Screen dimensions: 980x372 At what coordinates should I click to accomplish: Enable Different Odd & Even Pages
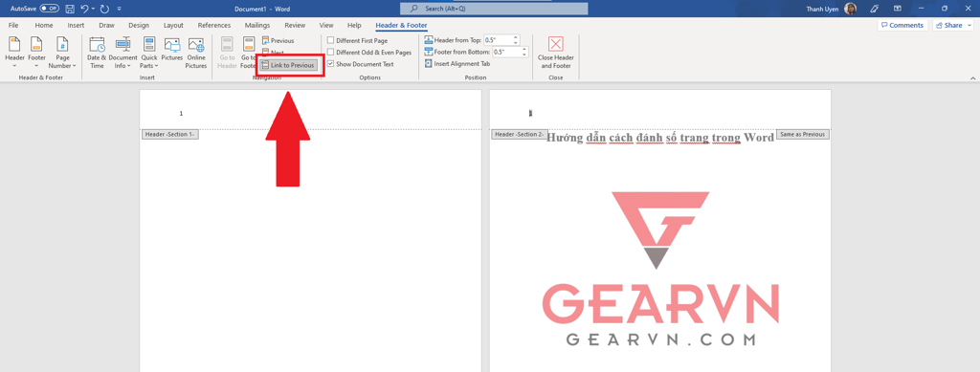(x=368, y=53)
